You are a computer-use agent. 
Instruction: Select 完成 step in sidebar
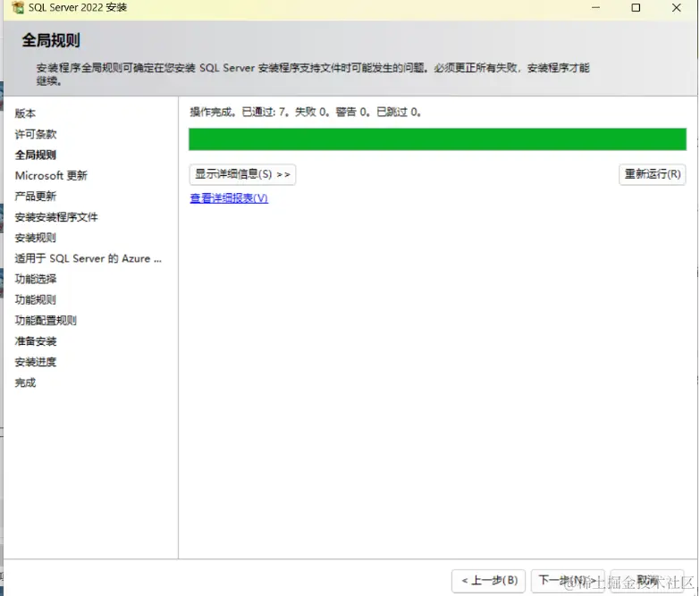[25, 382]
